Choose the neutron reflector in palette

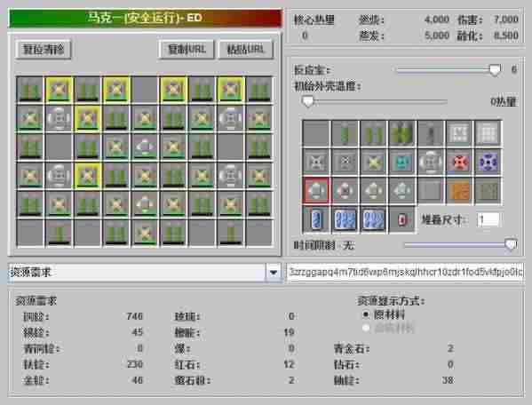[459, 133]
